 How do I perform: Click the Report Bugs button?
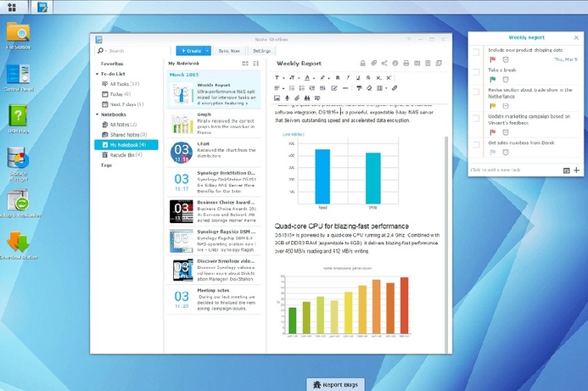tap(336, 384)
